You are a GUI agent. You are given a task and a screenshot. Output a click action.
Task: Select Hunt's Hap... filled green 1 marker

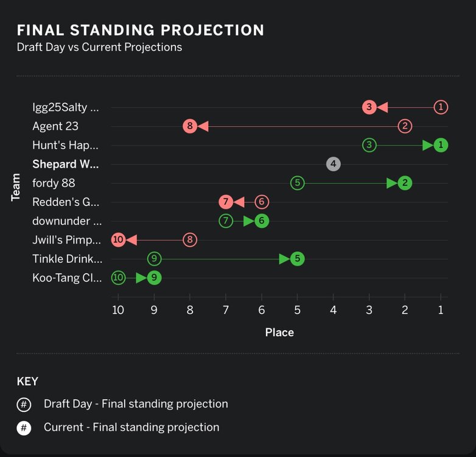click(x=441, y=145)
